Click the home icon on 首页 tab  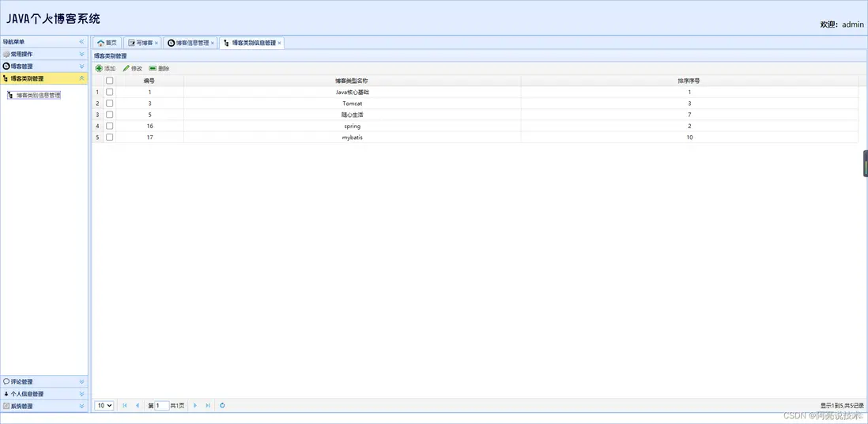(x=100, y=43)
